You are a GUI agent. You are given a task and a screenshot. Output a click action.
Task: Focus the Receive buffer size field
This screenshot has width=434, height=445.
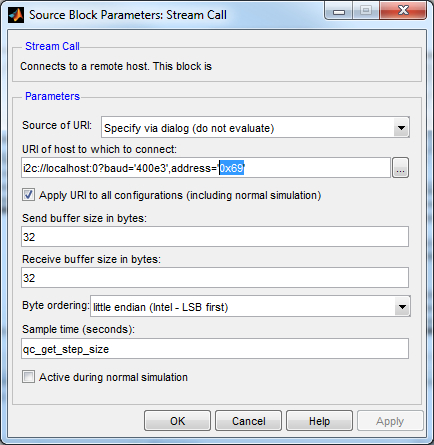(215, 278)
